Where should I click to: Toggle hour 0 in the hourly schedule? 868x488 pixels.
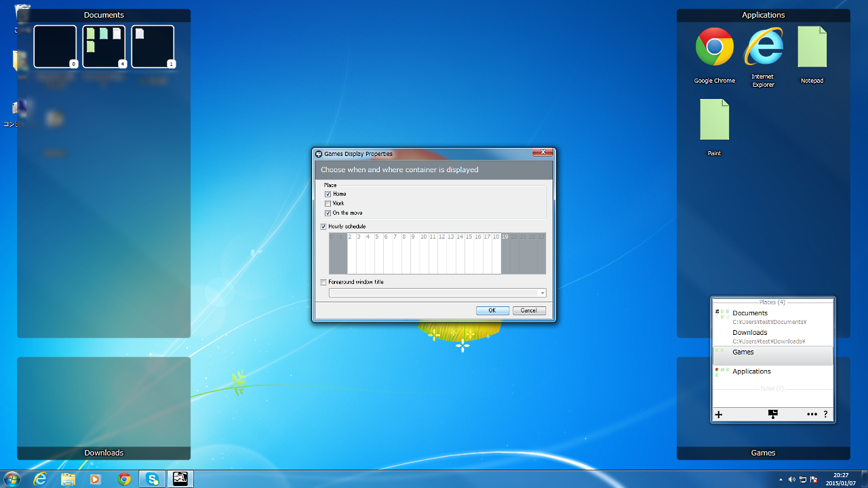tap(334, 253)
